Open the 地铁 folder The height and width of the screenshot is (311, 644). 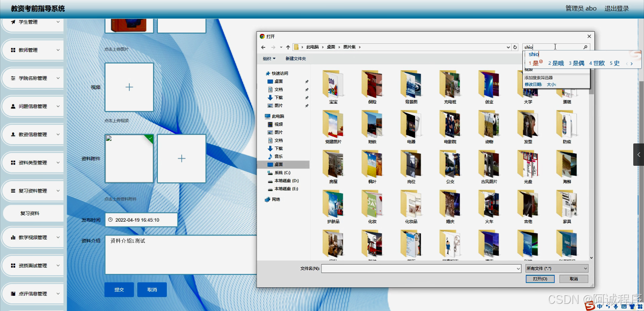pyautogui.click(x=372, y=127)
